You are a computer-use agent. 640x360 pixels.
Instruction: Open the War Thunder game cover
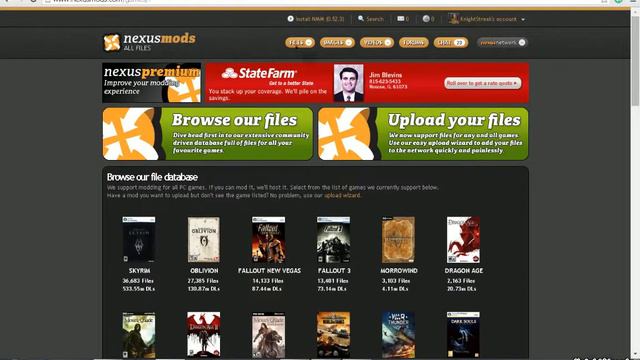(x=398, y=335)
